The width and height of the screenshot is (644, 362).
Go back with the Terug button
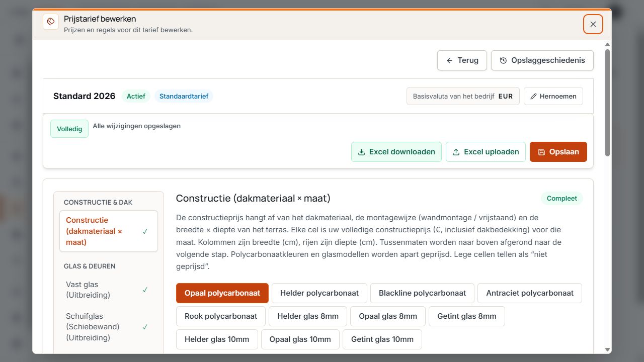pyautogui.click(x=462, y=60)
